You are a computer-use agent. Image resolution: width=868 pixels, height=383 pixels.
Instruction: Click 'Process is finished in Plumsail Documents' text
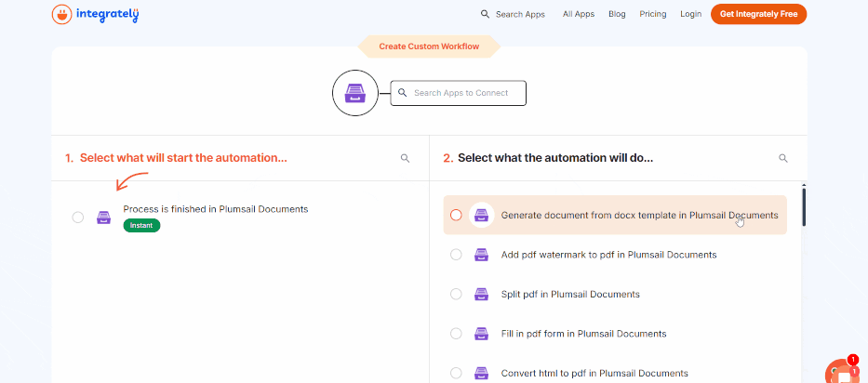pos(215,209)
